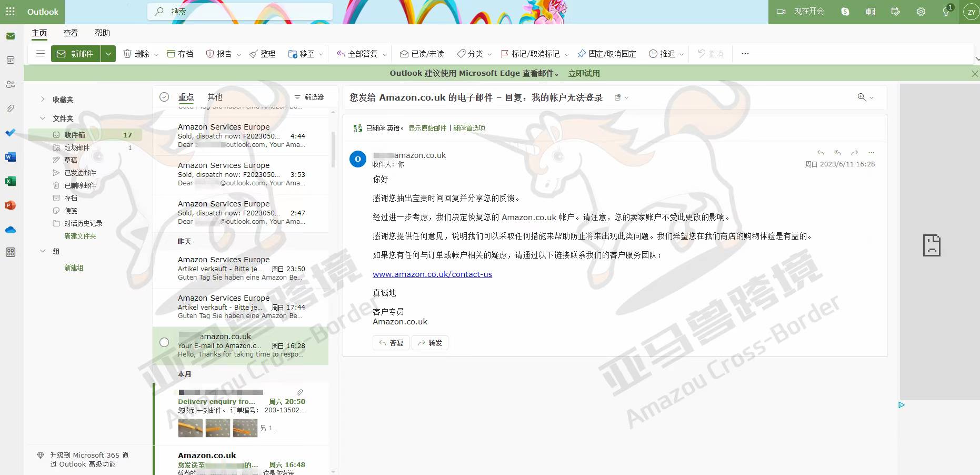Open Calendar in the left app rail
980x475 pixels.
coord(11,60)
